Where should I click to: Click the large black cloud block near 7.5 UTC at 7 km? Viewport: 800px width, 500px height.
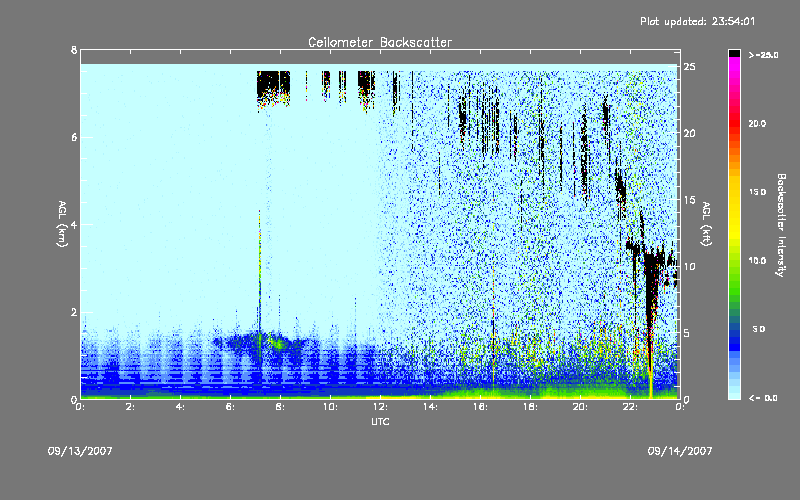click(x=273, y=87)
